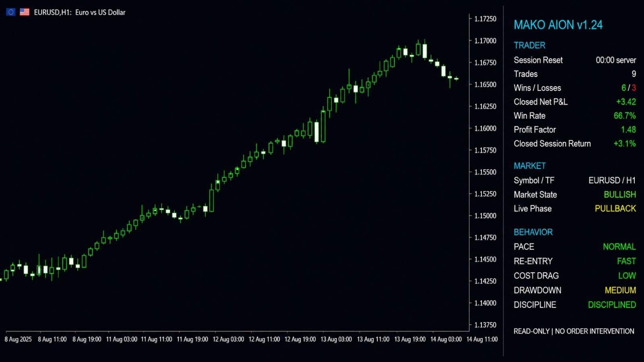The width and height of the screenshot is (644, 362).
Task: Click the 1.16250 price axis label
Action: [x=485, y=107]
